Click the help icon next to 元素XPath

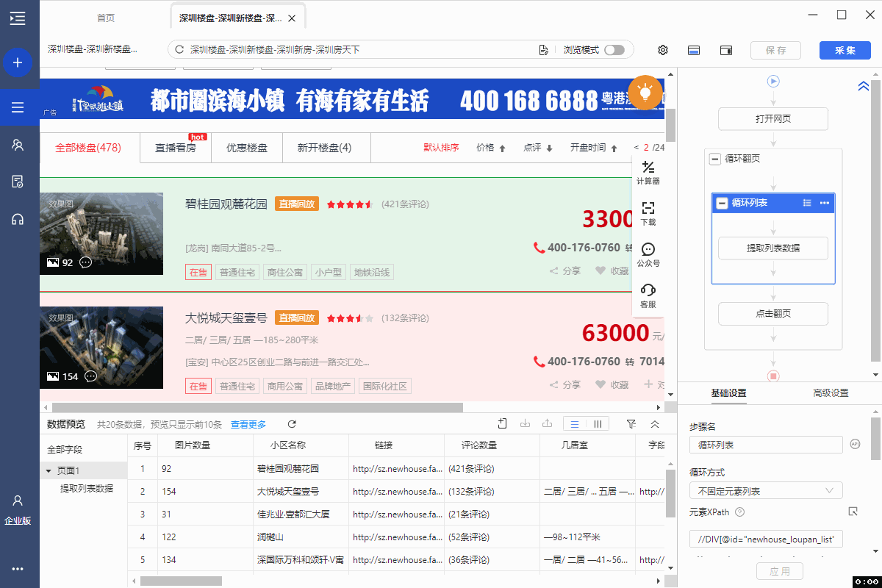tap(740, 512)
